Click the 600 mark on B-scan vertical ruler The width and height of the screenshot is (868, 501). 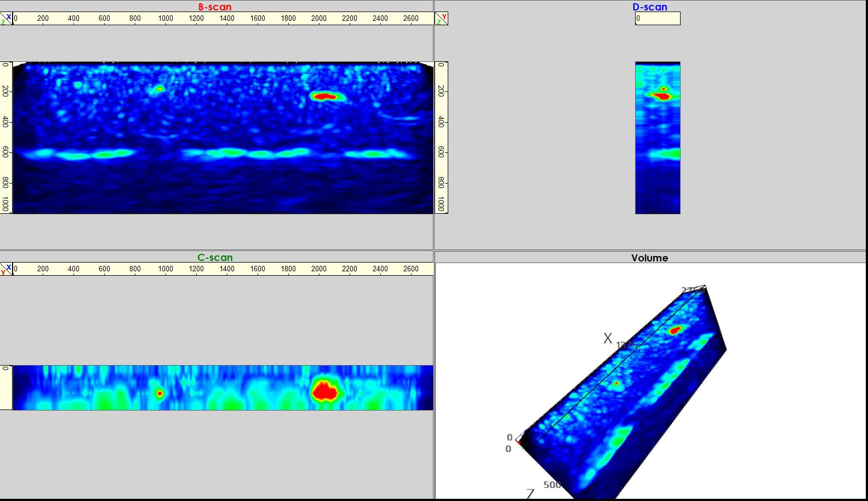(5, 152)
